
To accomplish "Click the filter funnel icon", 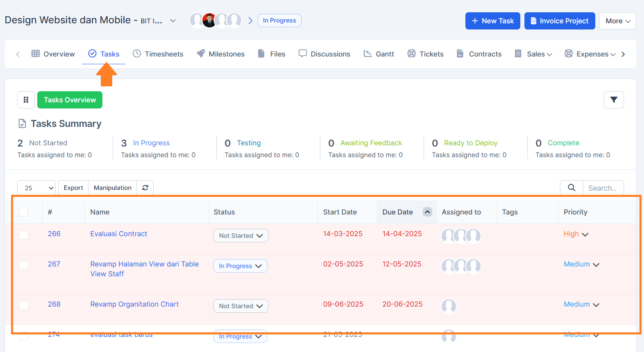I will pos(613,100).
